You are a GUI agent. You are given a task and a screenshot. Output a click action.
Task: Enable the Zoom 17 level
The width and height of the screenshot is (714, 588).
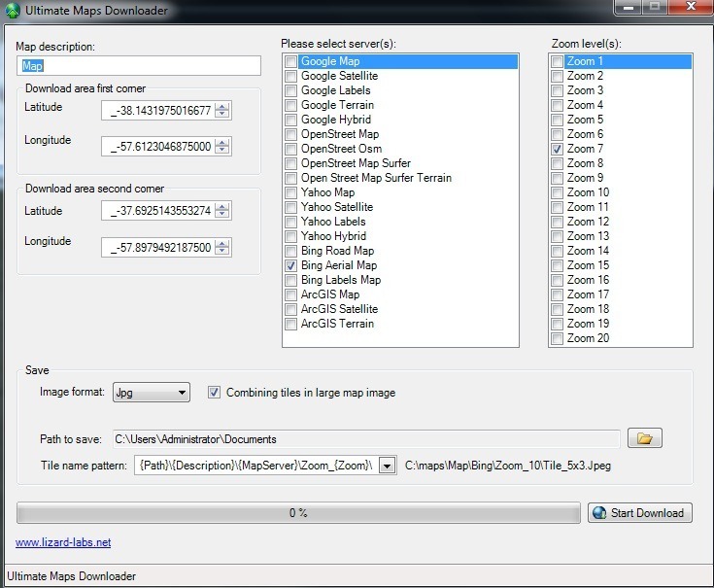(x=557, y=294)
